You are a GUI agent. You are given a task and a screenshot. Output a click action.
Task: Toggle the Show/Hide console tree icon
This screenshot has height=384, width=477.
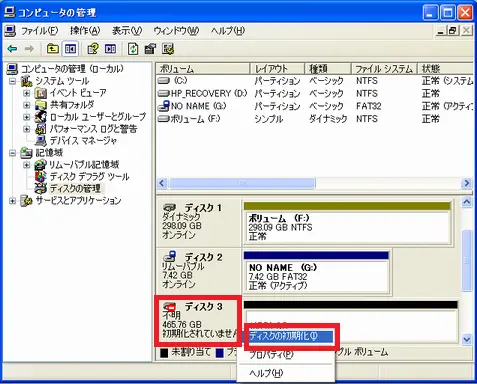[x=70, y=49]
